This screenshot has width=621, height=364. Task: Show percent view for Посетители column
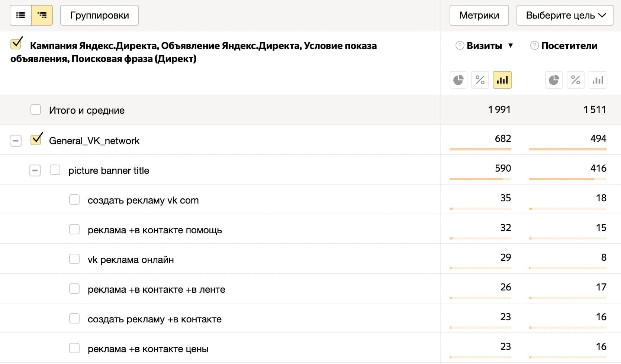[576, 80]
